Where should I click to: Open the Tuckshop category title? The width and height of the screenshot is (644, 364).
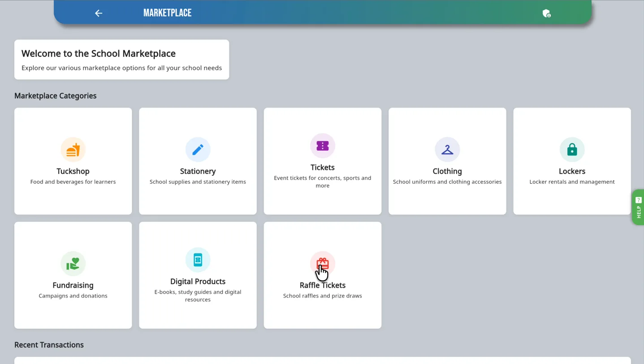point(73,171)
